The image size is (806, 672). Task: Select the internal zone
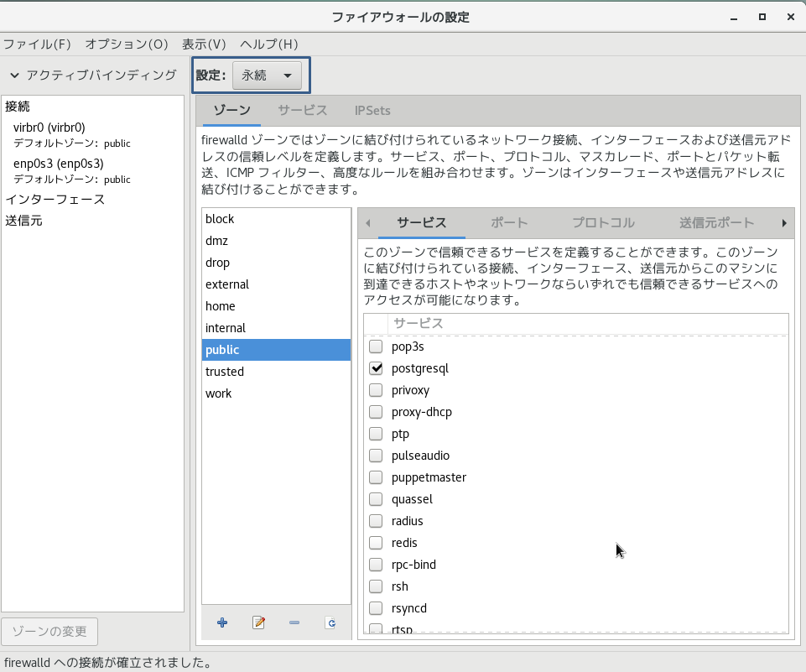[x=276, y=328]
